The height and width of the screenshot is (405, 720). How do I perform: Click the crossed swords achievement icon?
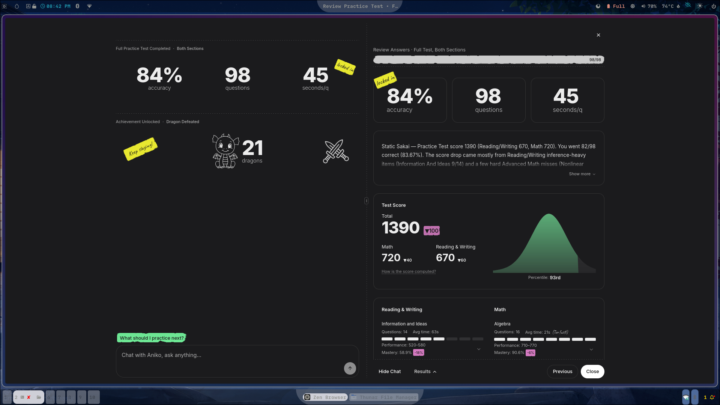pyautogui.click(x=336, y=151)
